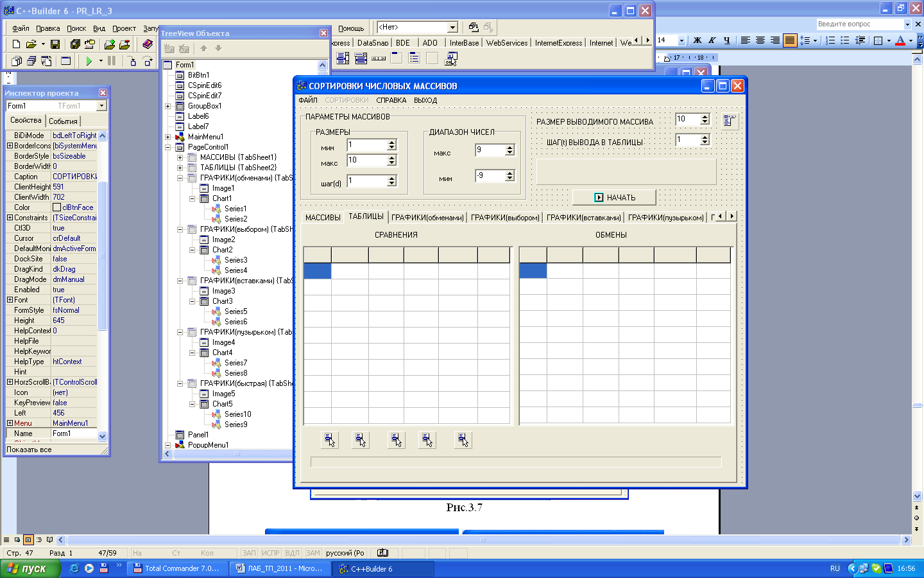The image size is (924, 578).
Task: Collapse the PageControl1 node in the tree
Action: click(168, 147)
